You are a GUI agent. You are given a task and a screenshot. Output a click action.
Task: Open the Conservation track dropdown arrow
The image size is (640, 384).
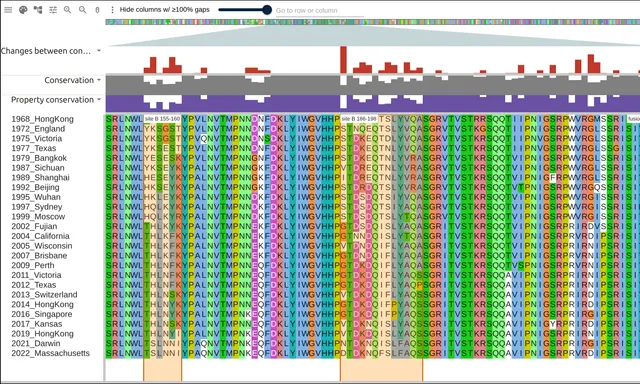[99, 80]
